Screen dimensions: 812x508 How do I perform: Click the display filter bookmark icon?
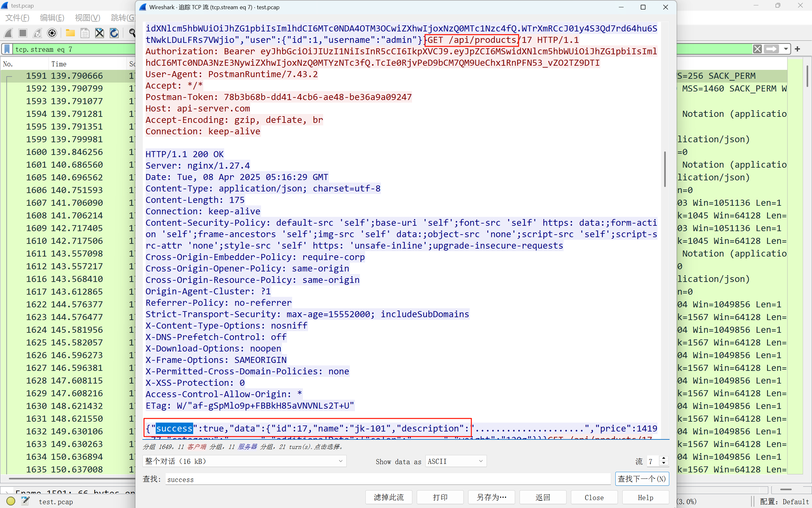(7, 49)
